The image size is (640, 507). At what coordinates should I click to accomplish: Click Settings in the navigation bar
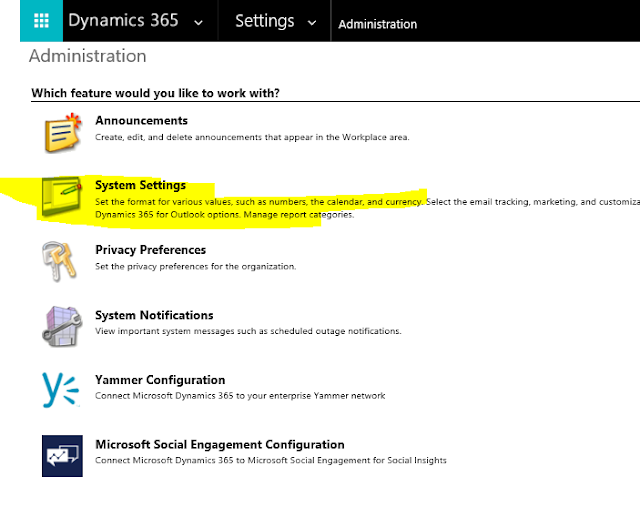264,21
